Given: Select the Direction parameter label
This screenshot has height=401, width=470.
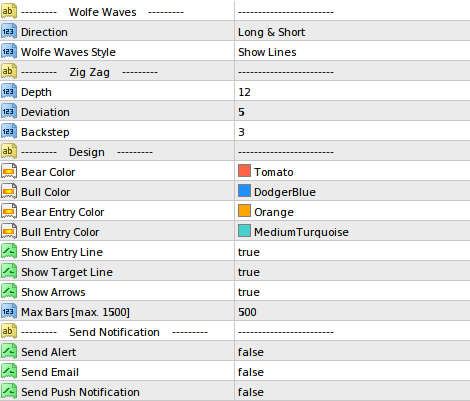Looking at the screenshot, I should click(x=44, y=32).
